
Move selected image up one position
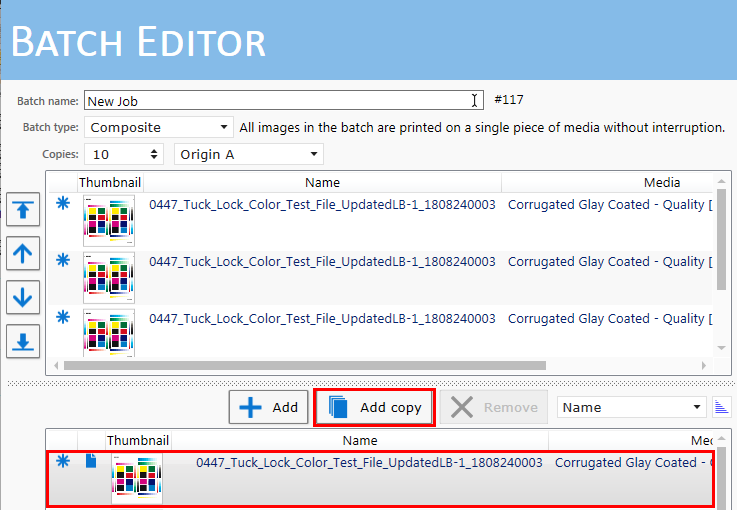[23, 254]
